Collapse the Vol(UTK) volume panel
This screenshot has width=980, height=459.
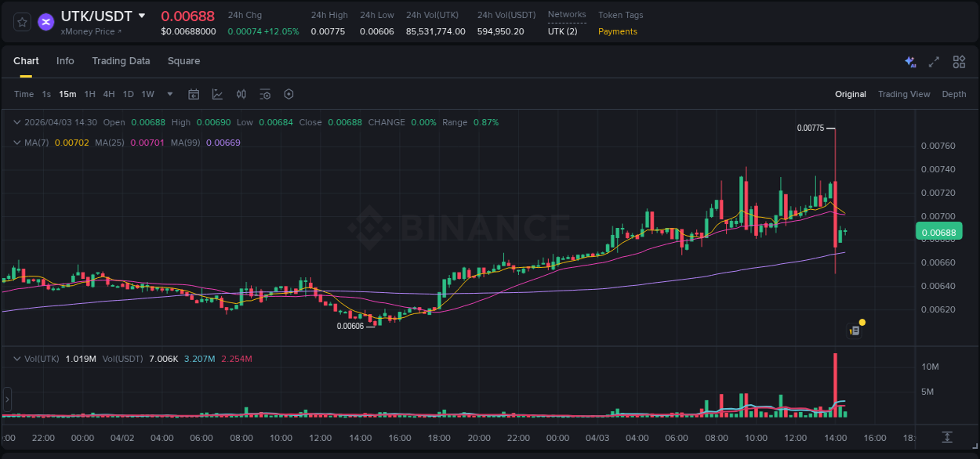[x=17, y=357]
